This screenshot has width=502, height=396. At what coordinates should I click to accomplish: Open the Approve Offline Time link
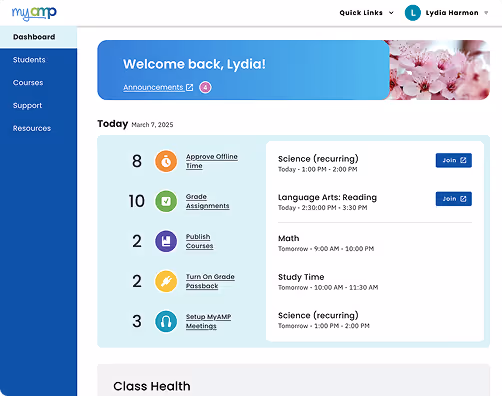(212, 161)
